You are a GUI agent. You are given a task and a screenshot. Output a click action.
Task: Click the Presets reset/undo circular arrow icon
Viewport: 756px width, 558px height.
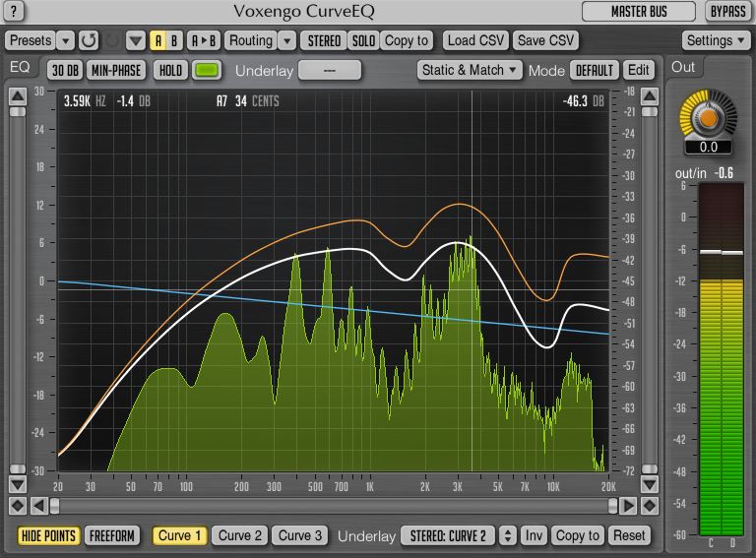click(x=89, y=40)
